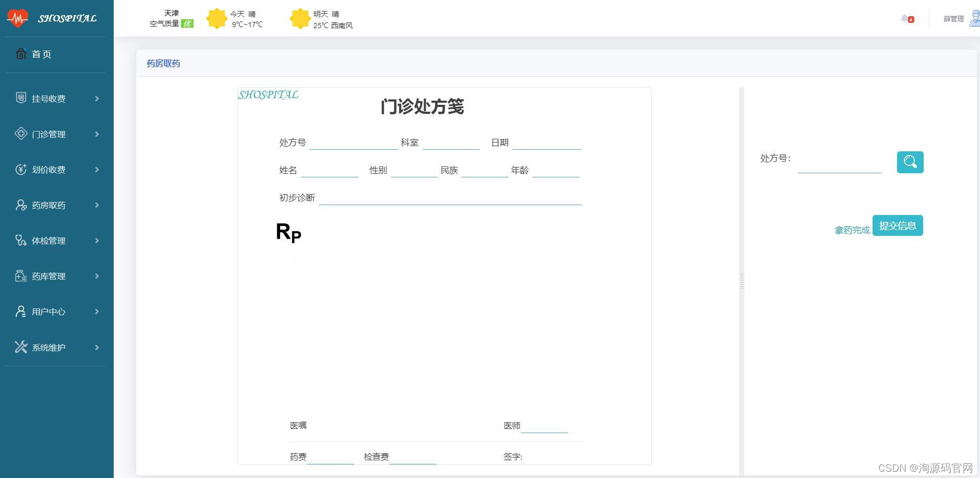Image resolution: width=980 pixels, height=478 pixels.
Task: Click the home icon beside 首页
Action: point(21,54)
